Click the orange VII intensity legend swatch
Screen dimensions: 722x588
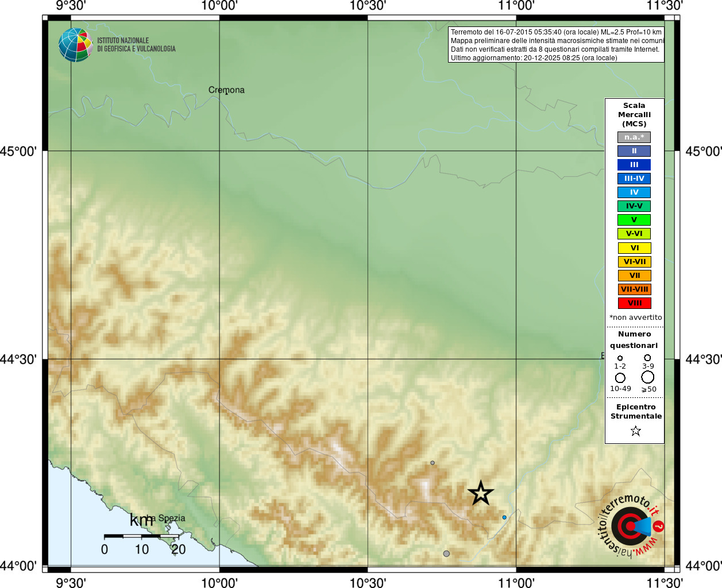(634, 276)
